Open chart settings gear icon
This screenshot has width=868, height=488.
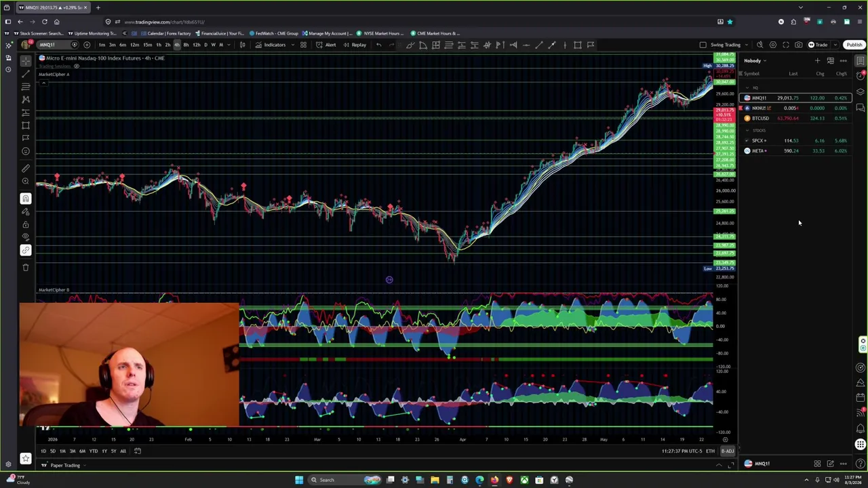[772, 45]
